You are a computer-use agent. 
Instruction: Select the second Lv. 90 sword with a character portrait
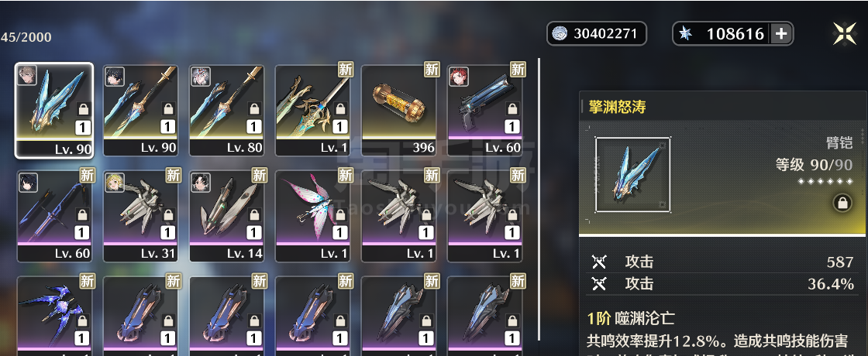point(140,111)
